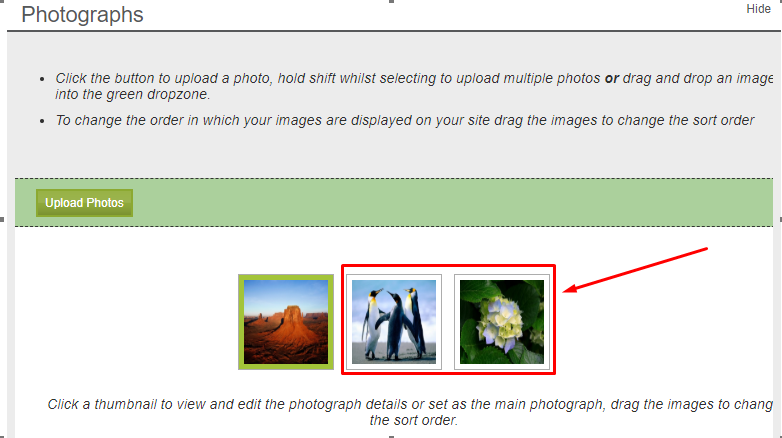Open the penguins photo thumbnail
Viewport: 782px width, 438px height.
[x=394, y=322]
